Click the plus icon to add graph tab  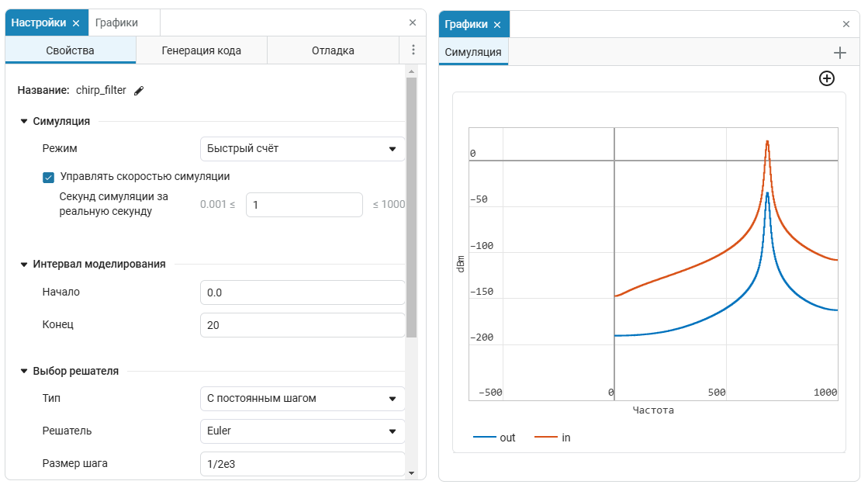coord(839,53)
